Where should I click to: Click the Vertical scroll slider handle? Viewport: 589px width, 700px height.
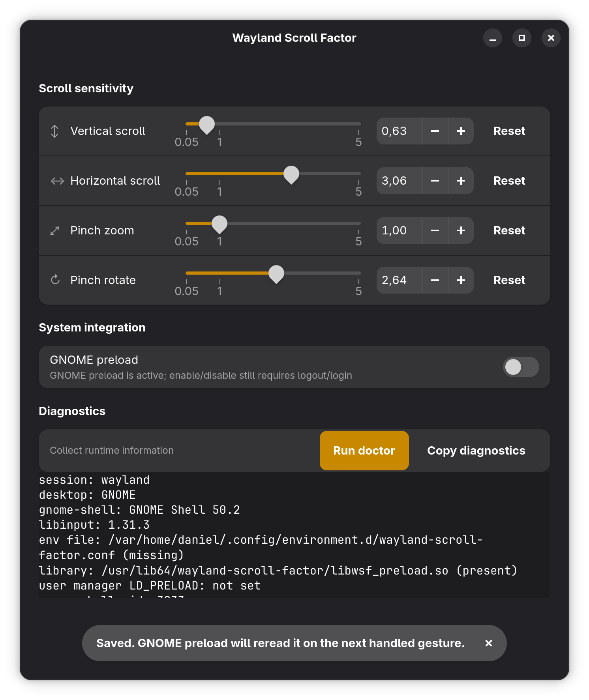(207, 125)
